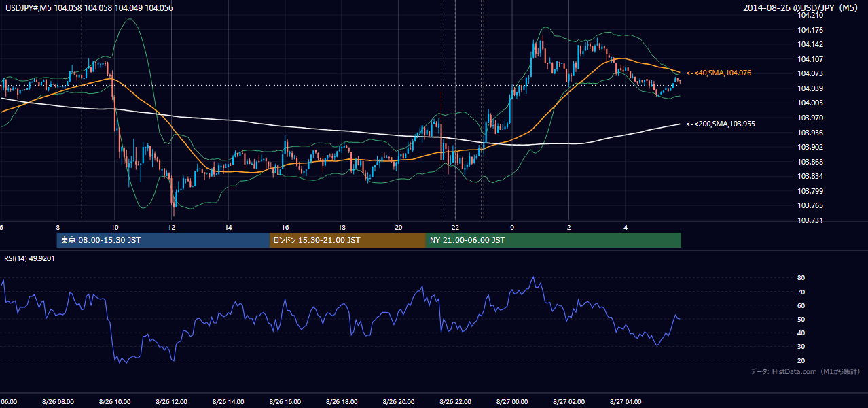Click the RSI axis value 30
This screenshot has width=868, height=408.
[x=801, y=347]
